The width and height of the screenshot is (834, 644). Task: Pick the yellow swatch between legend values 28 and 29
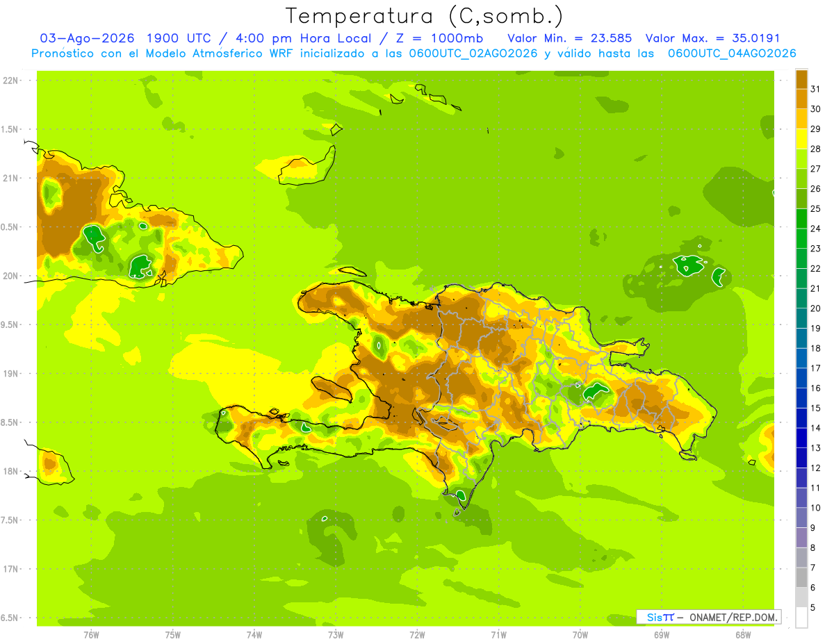coord(801,138)
